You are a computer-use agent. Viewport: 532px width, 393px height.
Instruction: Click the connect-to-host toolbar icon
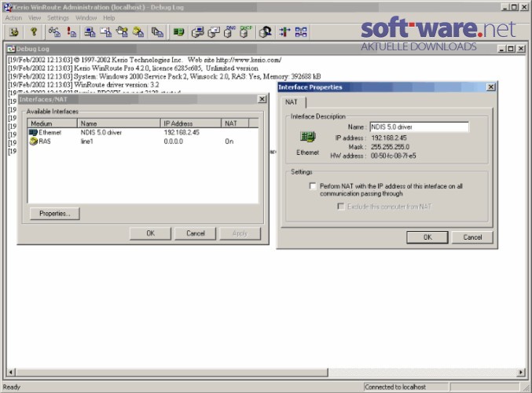coord(14,32)
